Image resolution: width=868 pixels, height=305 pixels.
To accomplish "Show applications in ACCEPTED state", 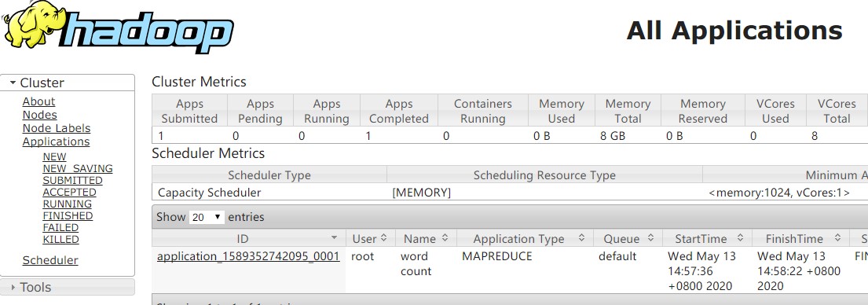I will point(69,193).
